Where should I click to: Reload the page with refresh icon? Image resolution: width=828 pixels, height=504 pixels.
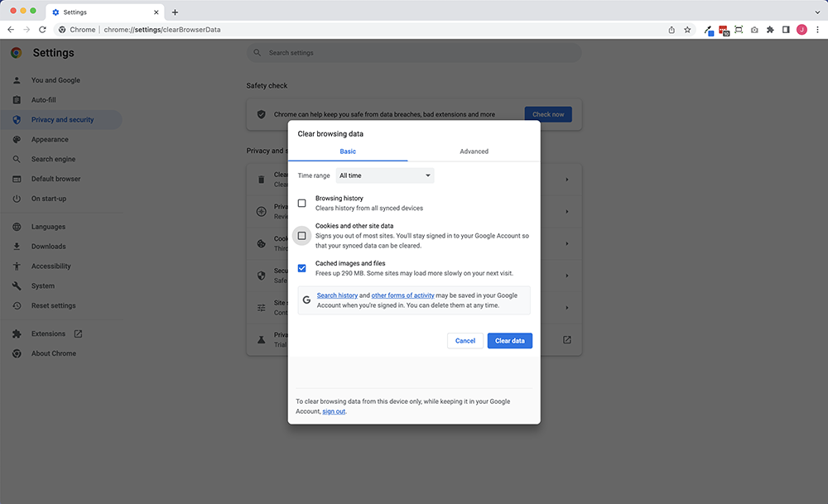pyautogui.click(x=42, y=30)
